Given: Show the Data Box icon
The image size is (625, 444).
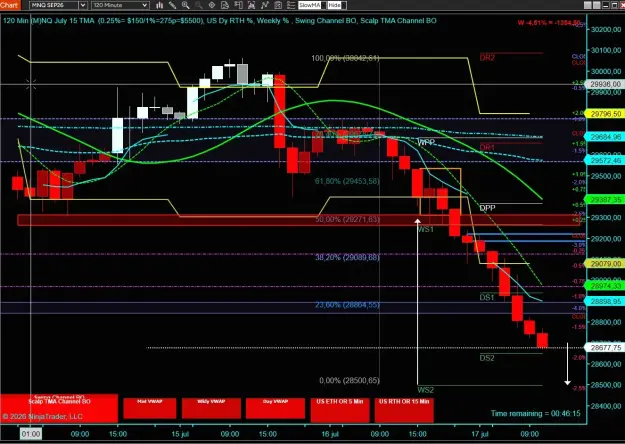Looking at the screenshot, I should (x=238, y=5).
